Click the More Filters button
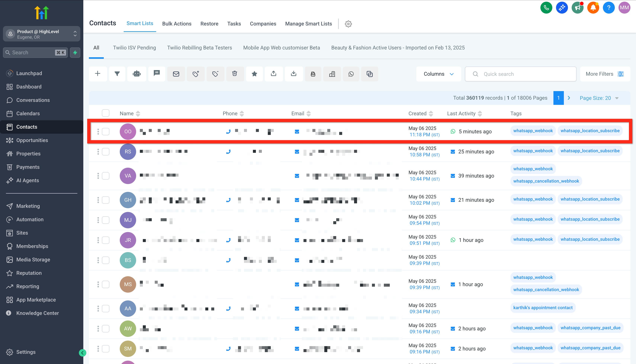This screenshot has height=364, width=636. click(605, 74)
